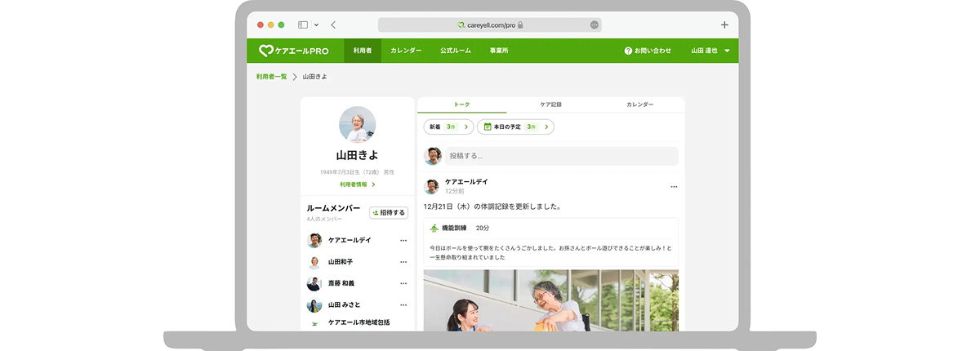The height and width of the screenshot is (351, 980).
Task: Open options menu for 斎藤 和義
Action: pyautogui.click(x=403, y=283)
